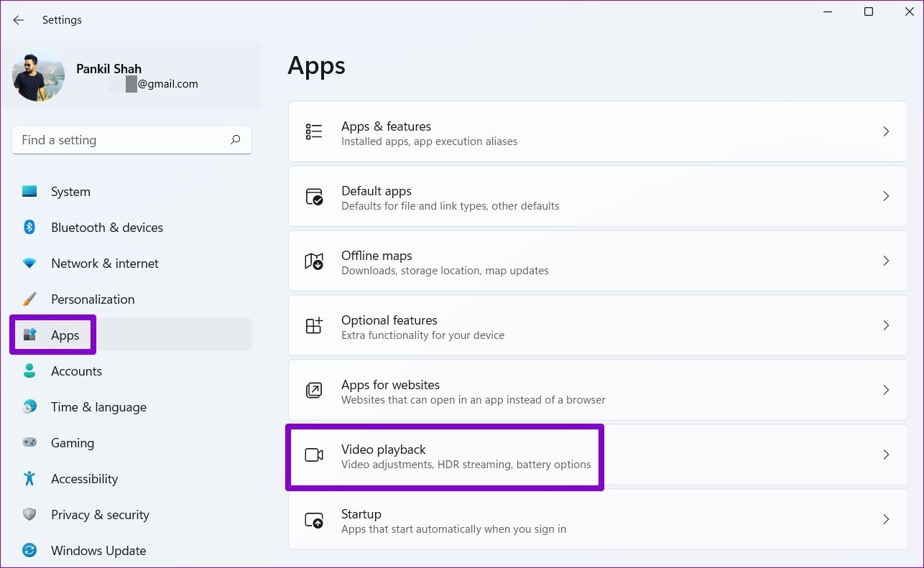924x568 pixels.
Task: Open the Video playback title
Action: point(384,450)
